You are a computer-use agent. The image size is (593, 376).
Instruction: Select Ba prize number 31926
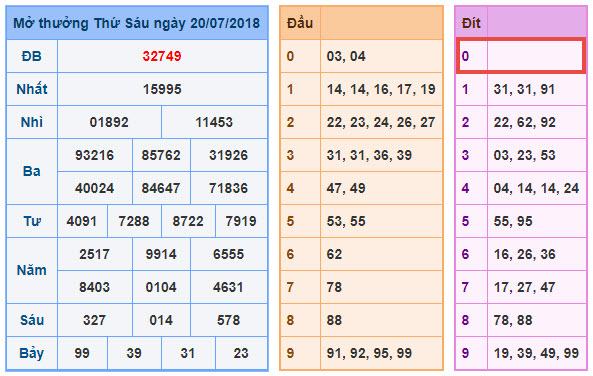tap(228, 155)
